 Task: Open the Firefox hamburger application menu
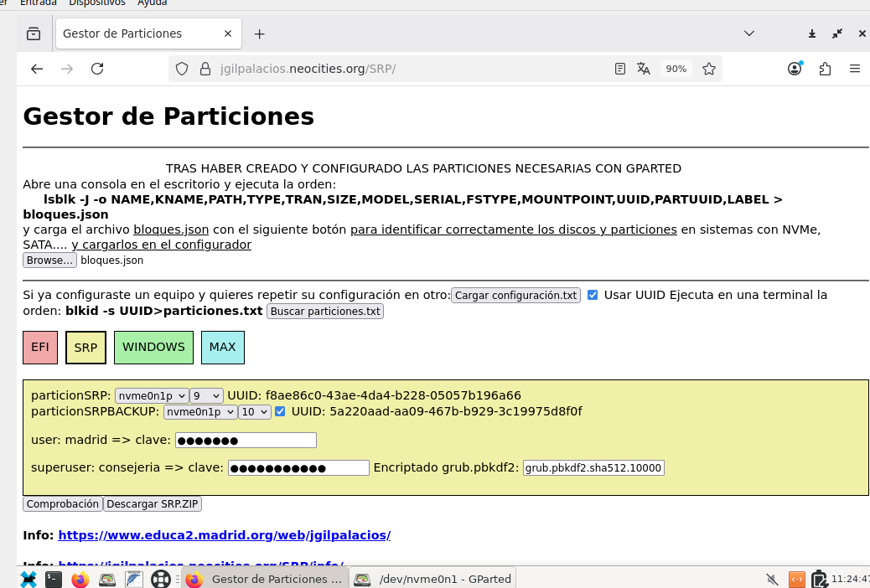pyautogui.click(x=855, y=69)
